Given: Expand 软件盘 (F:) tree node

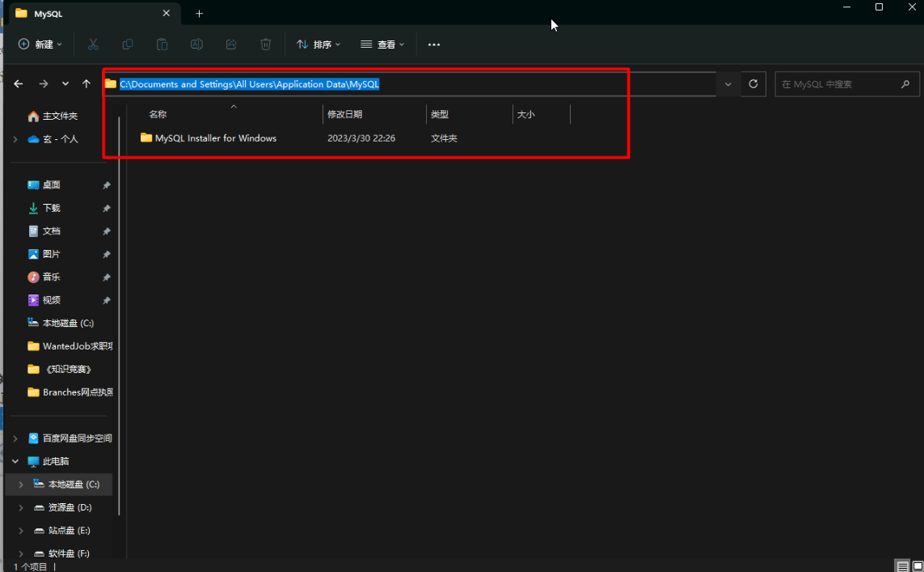Looking at the screenshot, I should click(x=21, y=553).
